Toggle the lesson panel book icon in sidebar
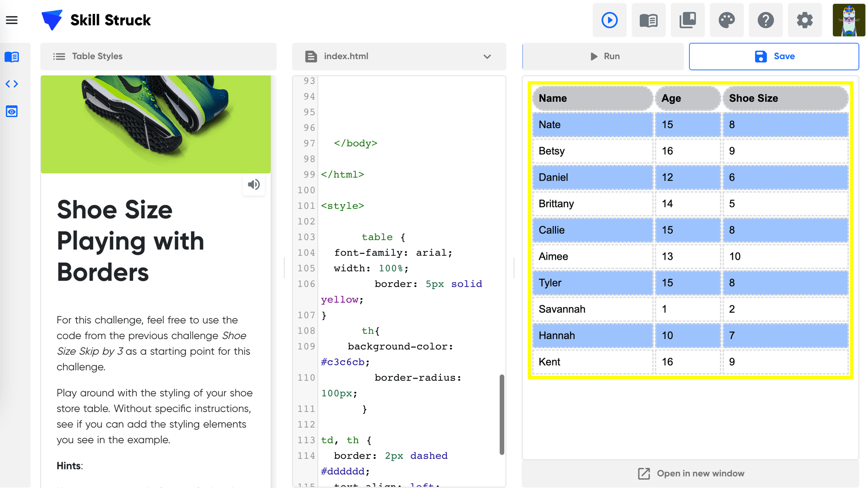 (x=12, y=57)
